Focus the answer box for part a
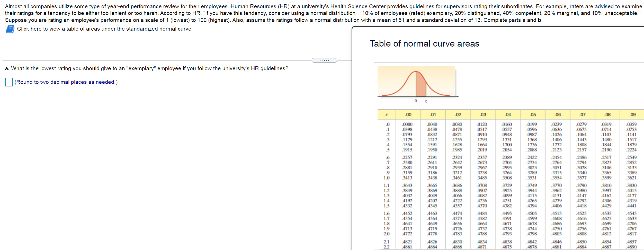The image size is (644, 250). [9, 82]
